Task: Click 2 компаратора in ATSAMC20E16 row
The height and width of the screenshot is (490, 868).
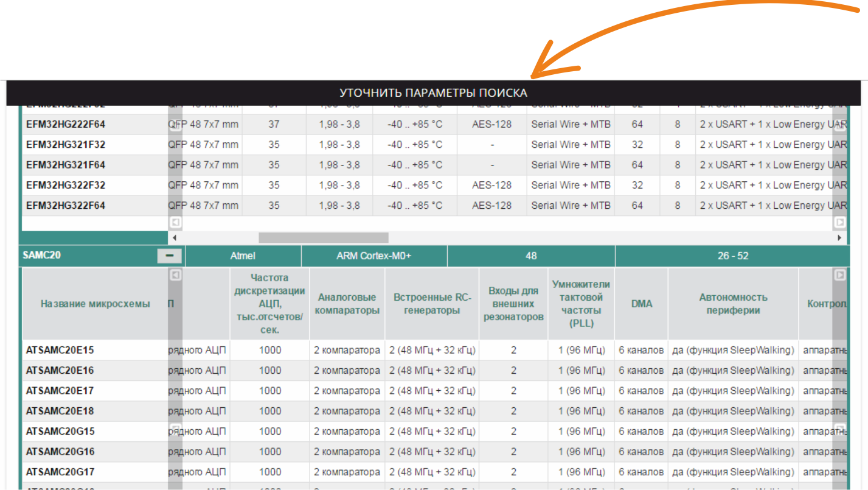Action: pyautogui.click(x=347, y=371)
